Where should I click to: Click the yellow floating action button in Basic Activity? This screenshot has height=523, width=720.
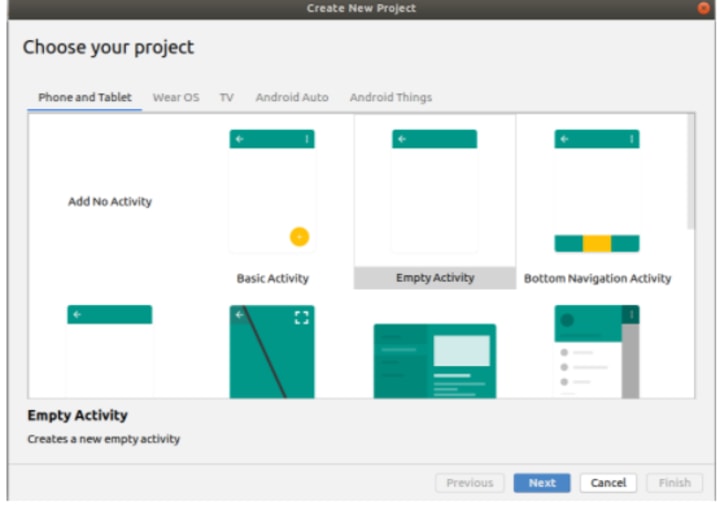(x=299, y=237)
